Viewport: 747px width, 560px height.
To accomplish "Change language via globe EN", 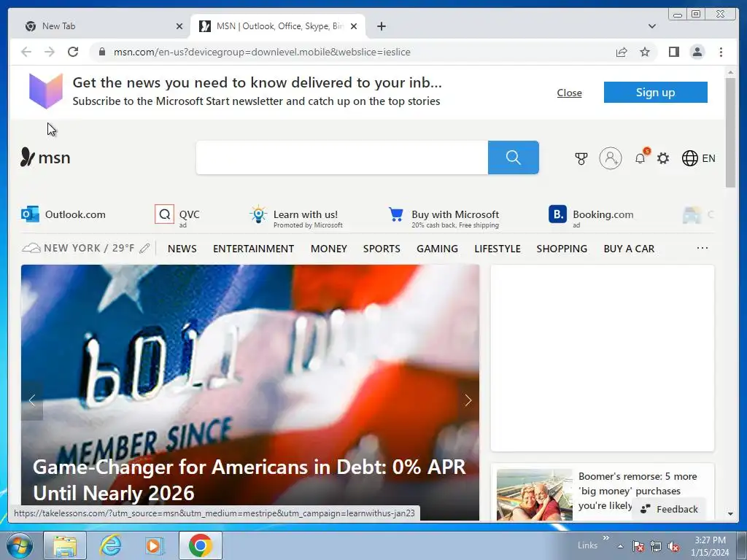I will [x=698, y=158].
